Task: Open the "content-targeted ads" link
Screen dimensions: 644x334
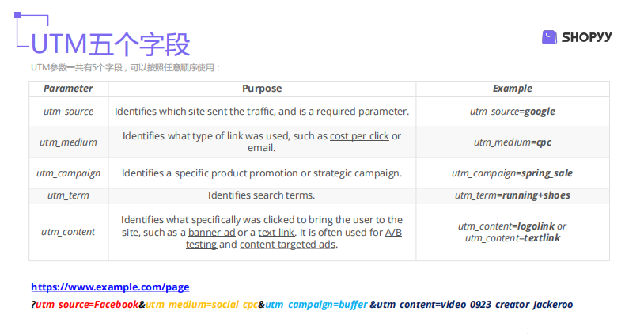Action: [287, 245]
